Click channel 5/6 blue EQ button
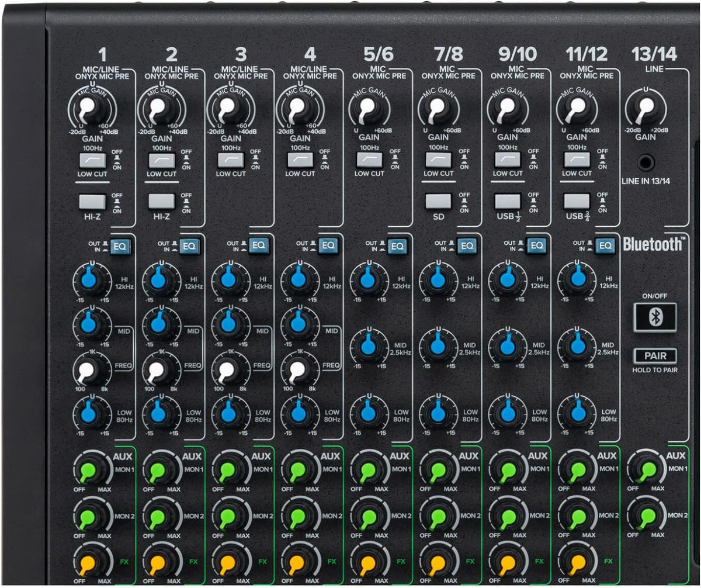 click(x=397, y=246)
